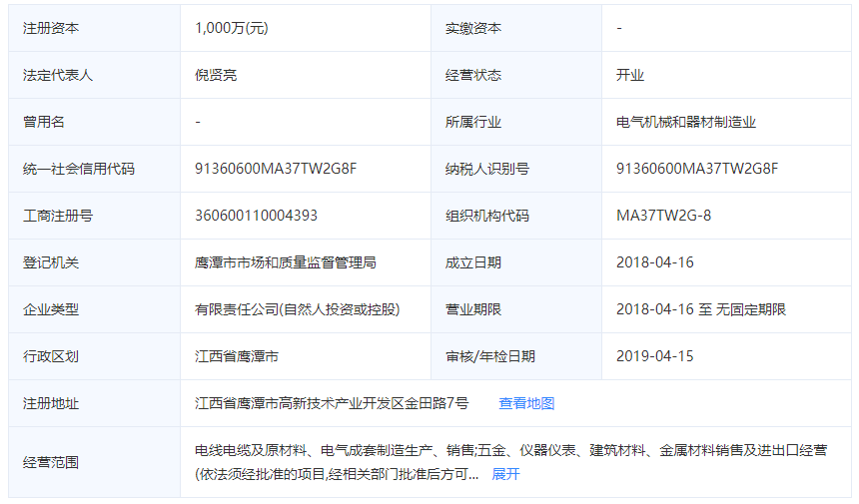859x504 pixels.
Task: Click the 经营范围 label cell
Action: tap(51, 462)
